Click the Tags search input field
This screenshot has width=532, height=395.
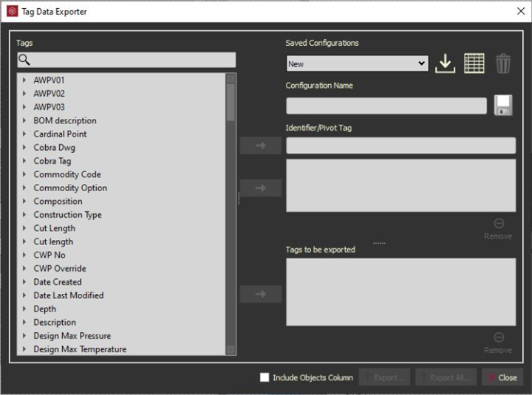[126, 60]
